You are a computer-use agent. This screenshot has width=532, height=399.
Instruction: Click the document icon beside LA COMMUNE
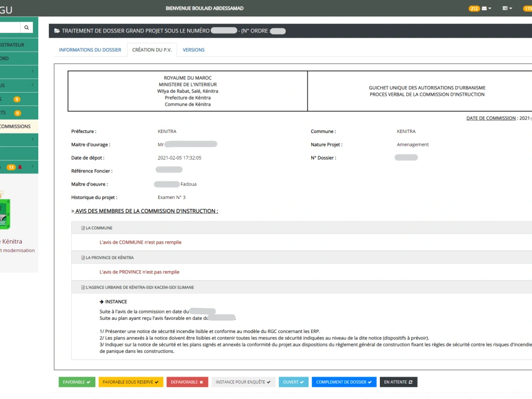pos(83,228)
